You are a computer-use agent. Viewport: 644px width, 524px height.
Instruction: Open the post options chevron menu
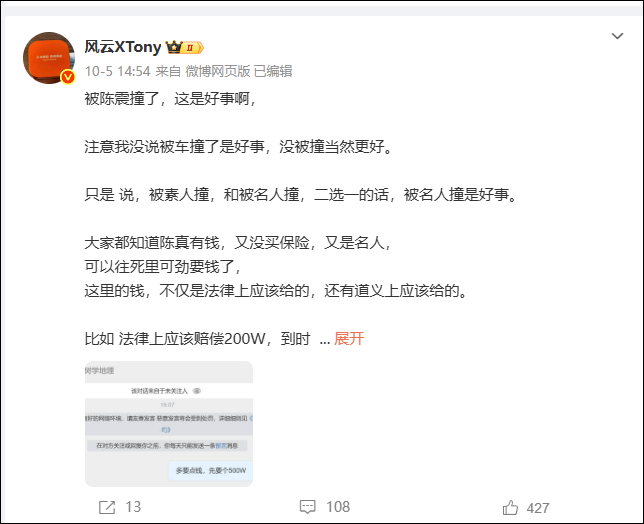pyautogui.click(x=617, y=36)
